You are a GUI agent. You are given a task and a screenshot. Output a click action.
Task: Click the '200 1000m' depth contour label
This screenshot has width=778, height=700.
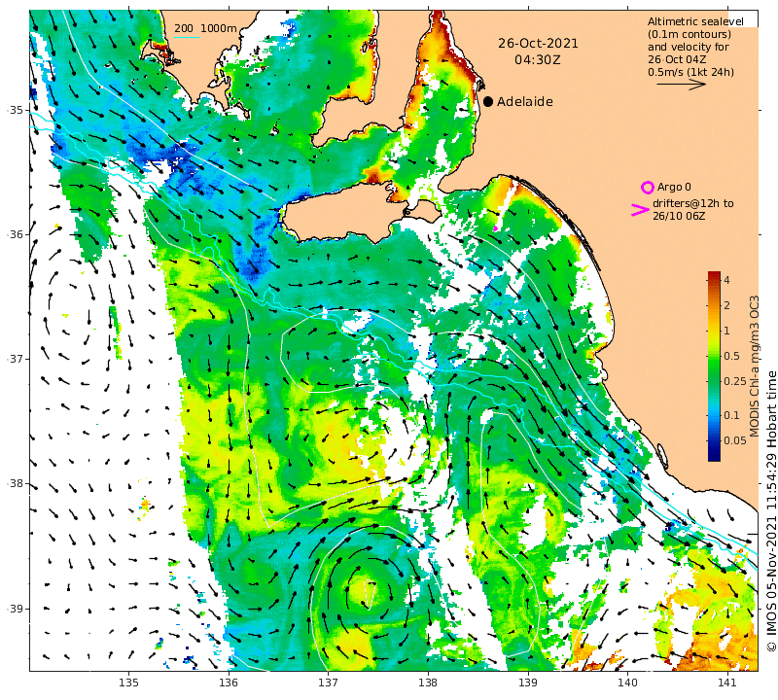click(205, 28)
